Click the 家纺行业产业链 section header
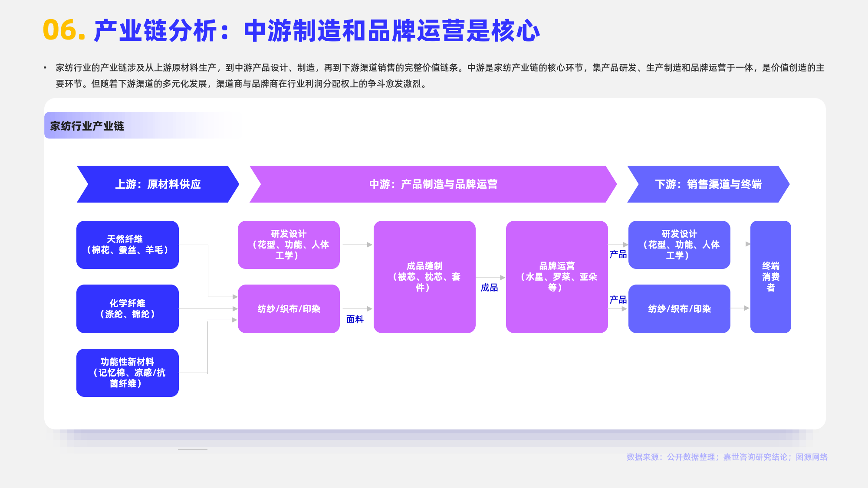 pyautogui.click(x=87, y=126)
